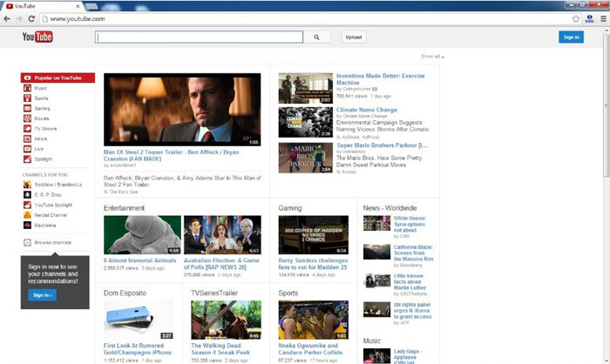
Task: Click the YouTube Spotlight channel icon
Action: pyautogui.click(x=27, y=205)
